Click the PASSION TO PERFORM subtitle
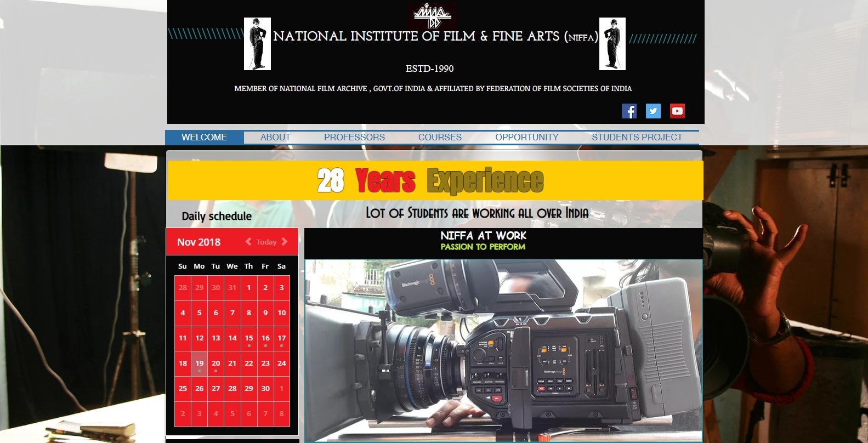This screenshot has width=868, height=443. (483, 247)
